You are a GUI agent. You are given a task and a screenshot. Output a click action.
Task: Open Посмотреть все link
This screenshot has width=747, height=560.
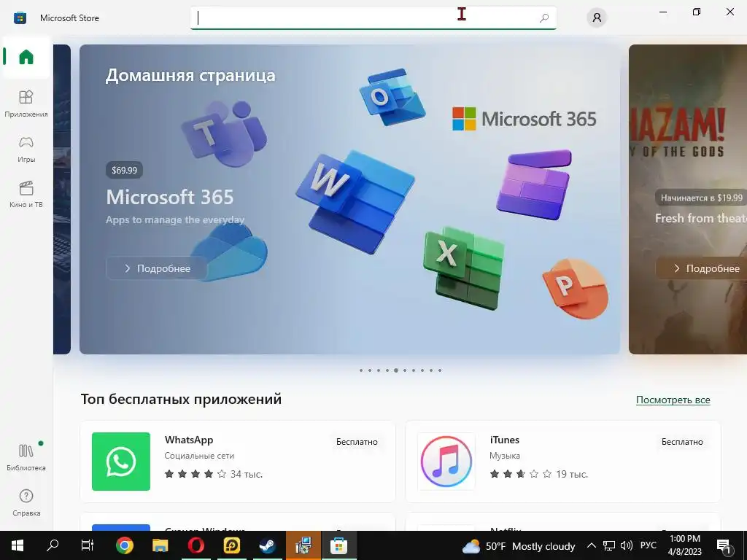coord(673,400)
